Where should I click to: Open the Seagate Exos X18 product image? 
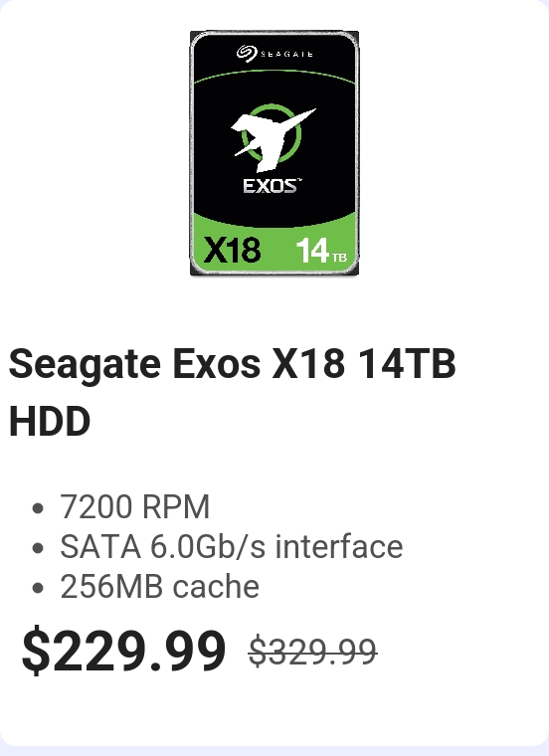tap(274, 153)
